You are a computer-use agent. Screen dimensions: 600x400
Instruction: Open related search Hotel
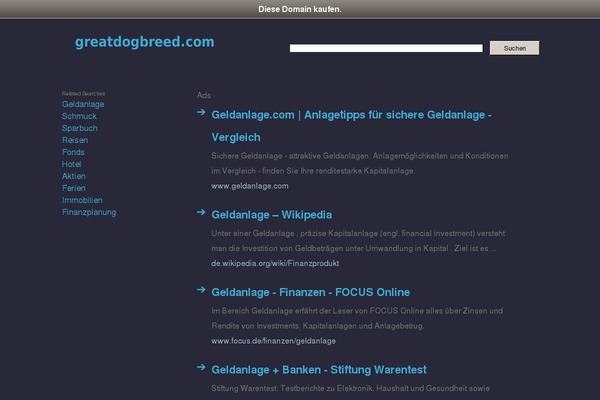(x=72, y=164)
